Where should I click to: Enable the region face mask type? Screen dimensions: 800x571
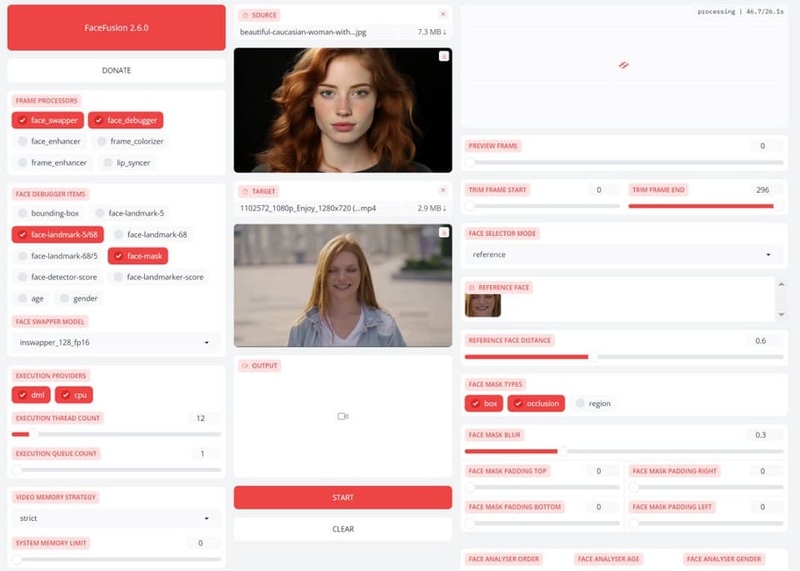[592, 404]
